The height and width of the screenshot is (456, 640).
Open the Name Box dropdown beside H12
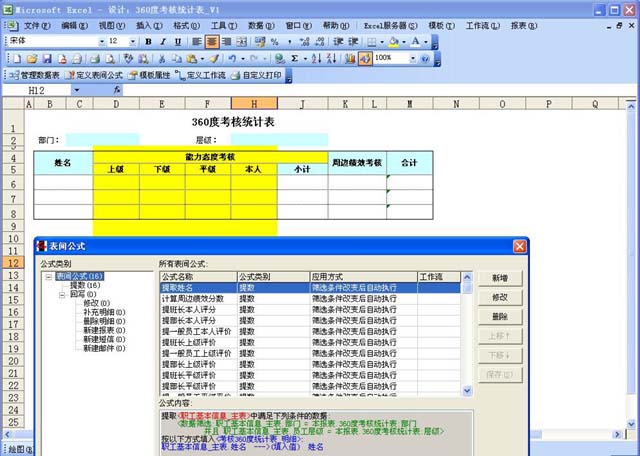tap(77, 90)
